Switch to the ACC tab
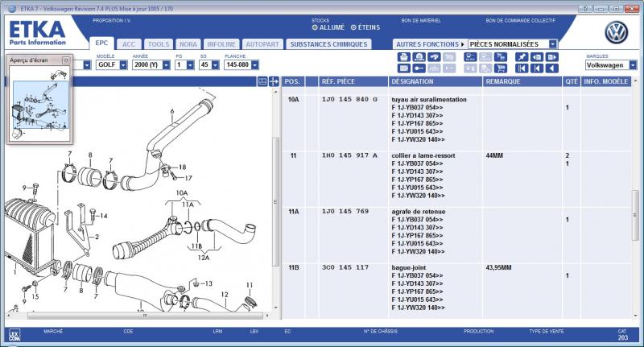This screenshot has height=347, width=644. click(129, 44)
